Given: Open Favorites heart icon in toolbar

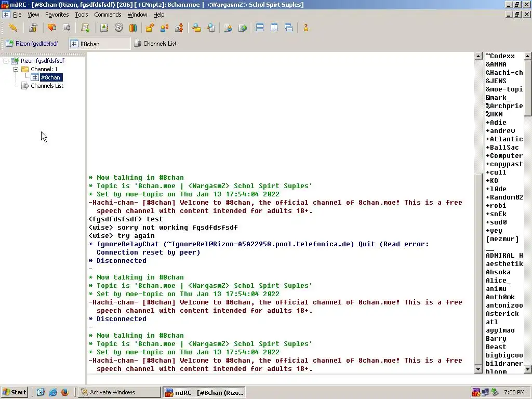Looking at the screenshot, I should point(52,28).
